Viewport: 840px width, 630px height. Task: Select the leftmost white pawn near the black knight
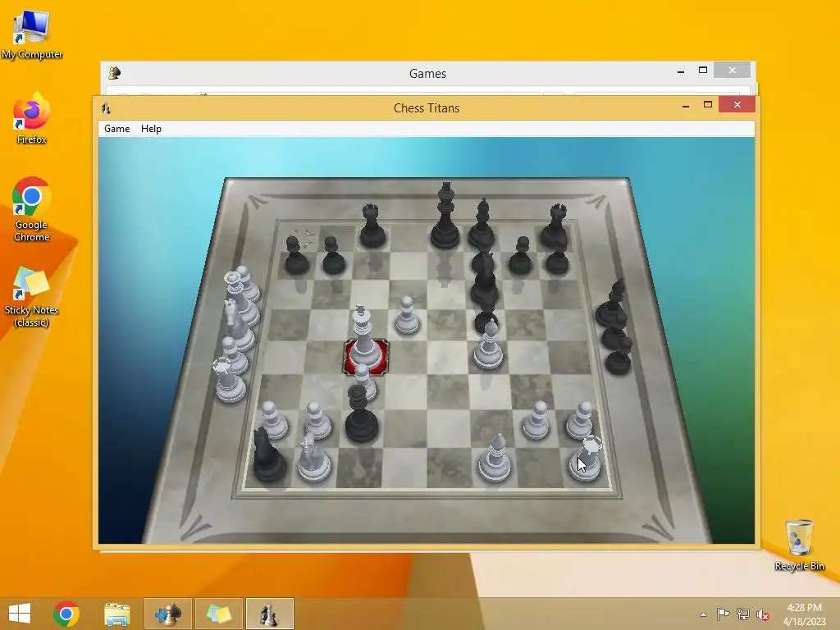(x=273, y=420)
